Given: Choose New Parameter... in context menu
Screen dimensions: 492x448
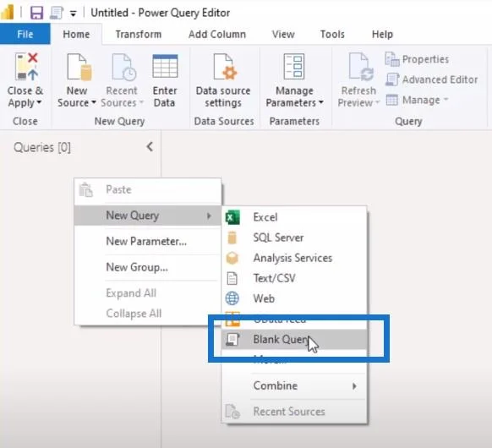Looking at the screenshot, I should [x=148, y=241].
